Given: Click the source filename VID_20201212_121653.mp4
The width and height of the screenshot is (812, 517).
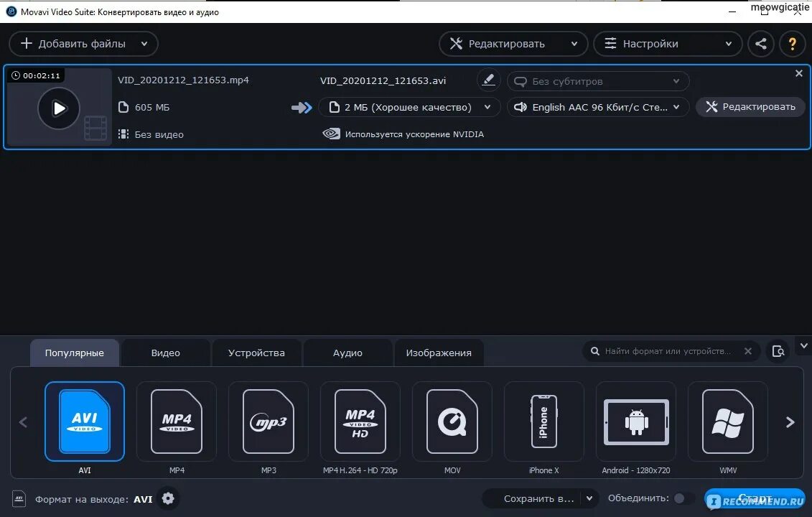Looking at the screenshot, I should point(183,80).
